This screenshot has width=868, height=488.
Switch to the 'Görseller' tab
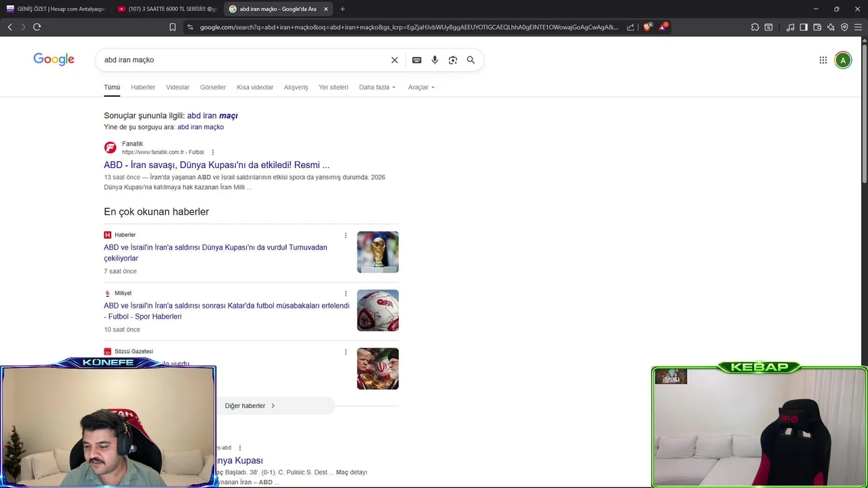pyautogui.click(x=213, y=87)
